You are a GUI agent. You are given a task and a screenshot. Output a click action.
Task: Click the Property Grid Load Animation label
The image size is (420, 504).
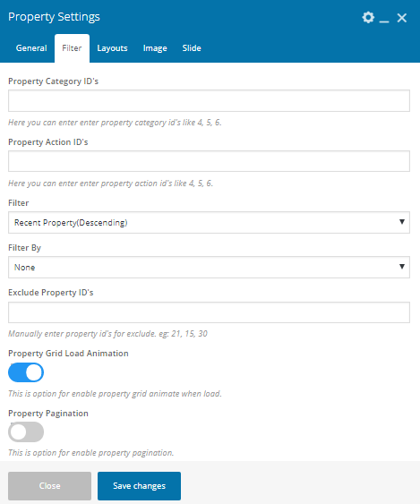click(x=68, y=354)
